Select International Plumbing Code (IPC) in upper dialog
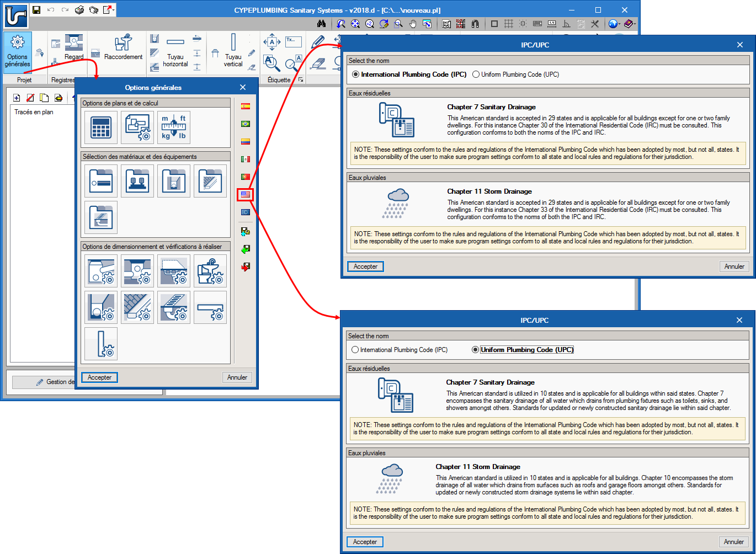 click(x=356, y=74)
